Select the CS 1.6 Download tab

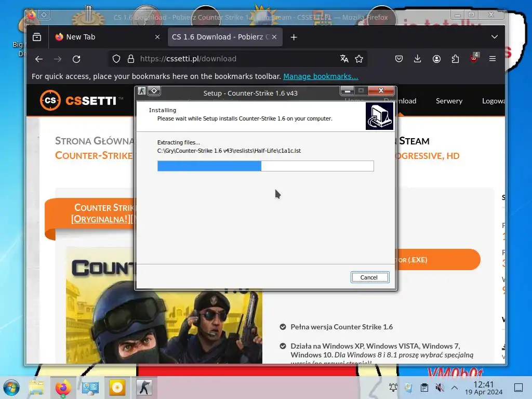[x=225, y=37]
